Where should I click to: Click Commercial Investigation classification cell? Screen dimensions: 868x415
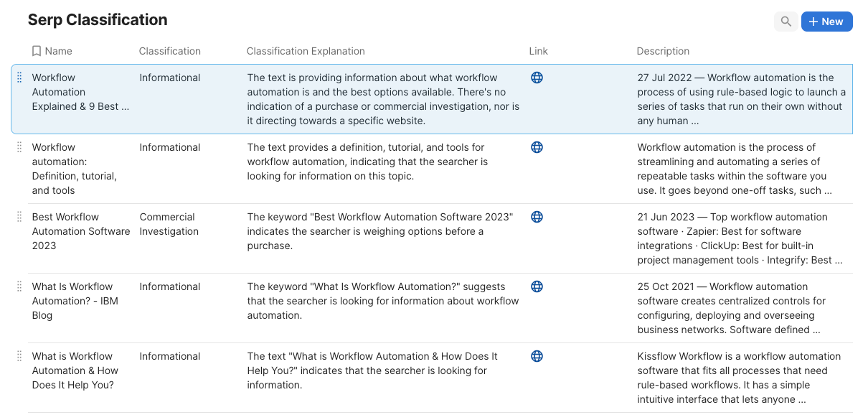point(169,224)
